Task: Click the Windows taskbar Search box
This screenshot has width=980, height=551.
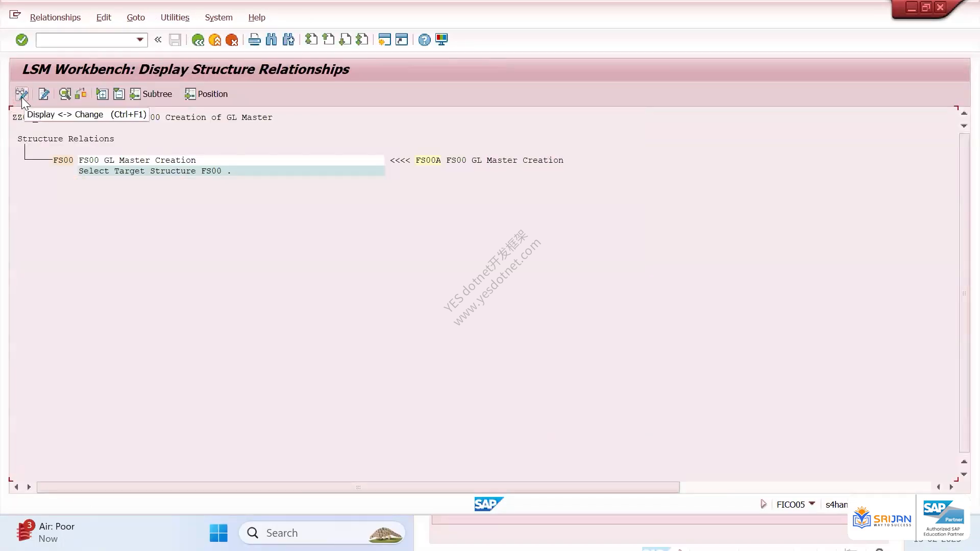Action: 322,533
